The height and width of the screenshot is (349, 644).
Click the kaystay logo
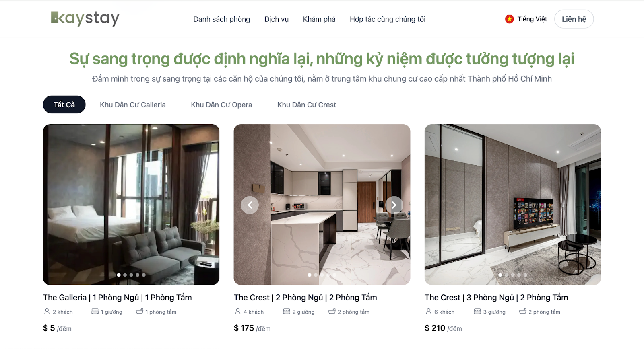tap(85, 18)
